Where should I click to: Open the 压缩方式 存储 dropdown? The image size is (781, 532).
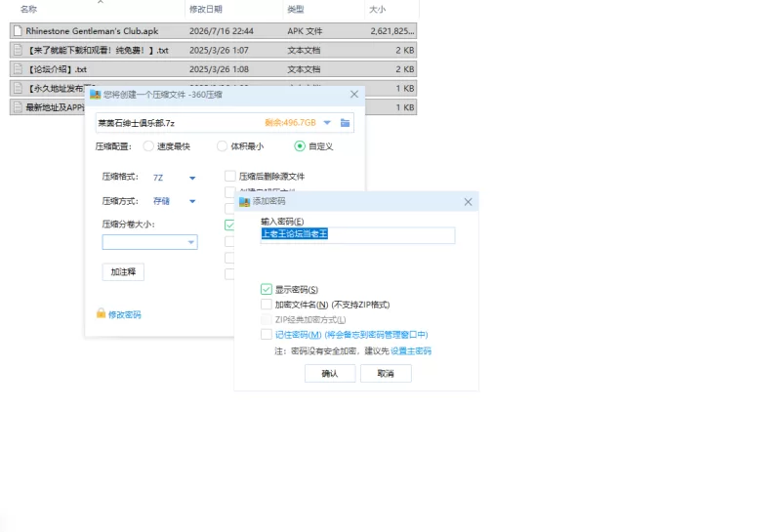[192, 201]
